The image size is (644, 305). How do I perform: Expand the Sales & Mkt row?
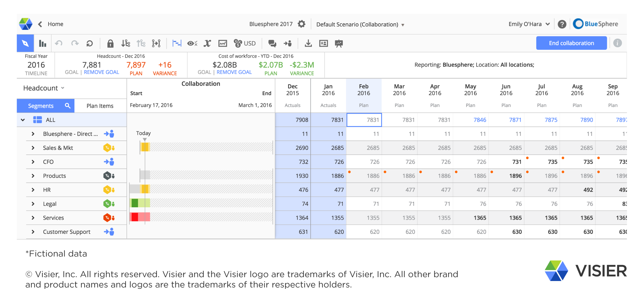coord(33,148)
